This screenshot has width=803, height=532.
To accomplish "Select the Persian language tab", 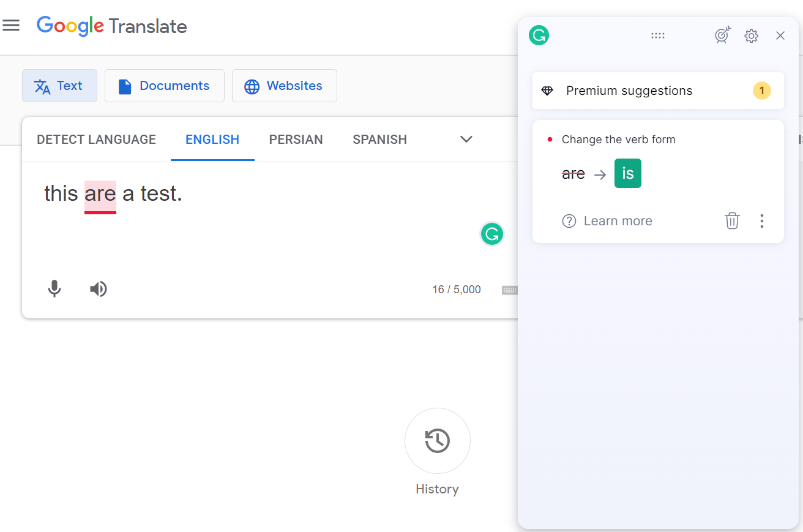I will [296, 140].
